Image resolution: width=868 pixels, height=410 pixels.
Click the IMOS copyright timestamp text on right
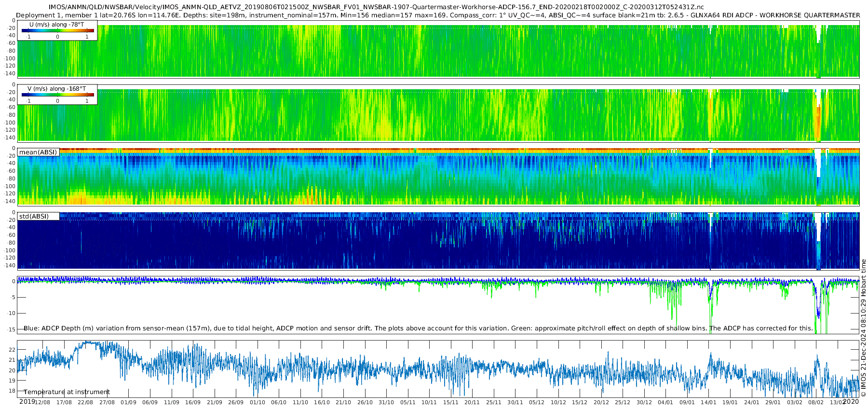point(863,328)
